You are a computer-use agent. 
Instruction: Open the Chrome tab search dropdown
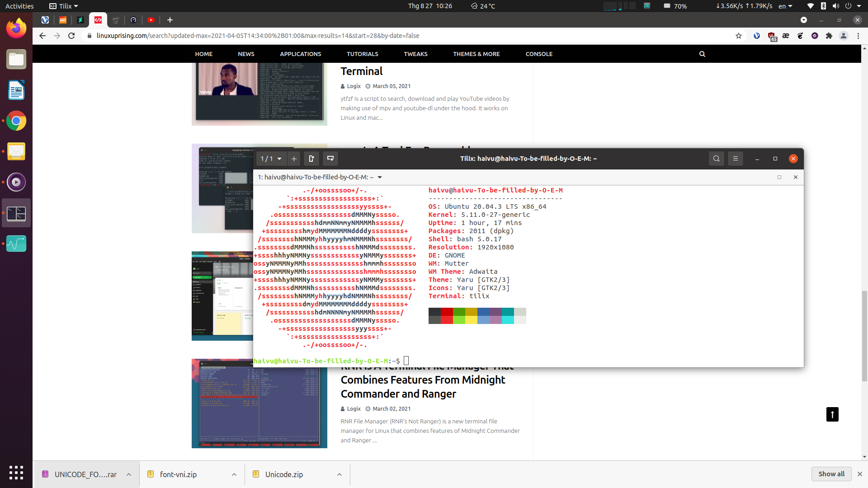804,20
